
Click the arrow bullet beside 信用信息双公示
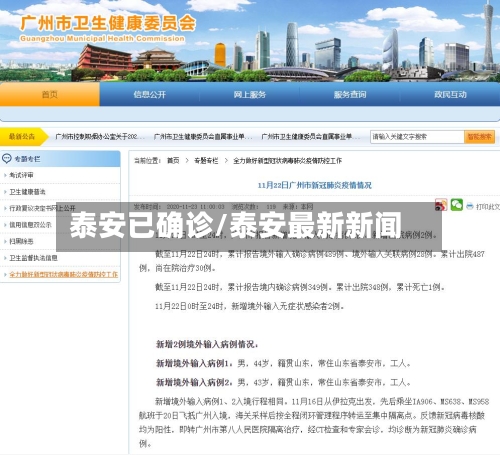tap(5, 225)
